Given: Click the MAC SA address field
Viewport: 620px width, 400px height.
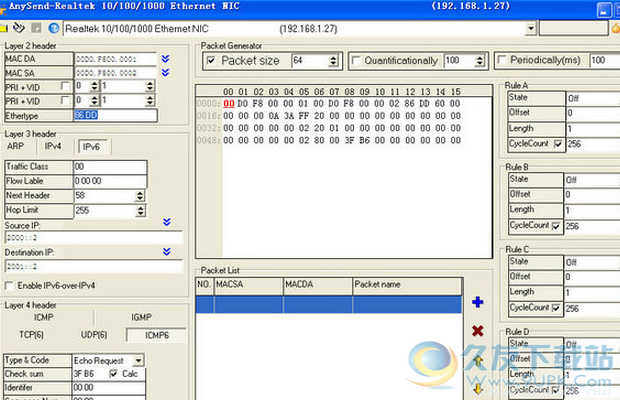Looking at the screenshot, I should coord(115,73).
